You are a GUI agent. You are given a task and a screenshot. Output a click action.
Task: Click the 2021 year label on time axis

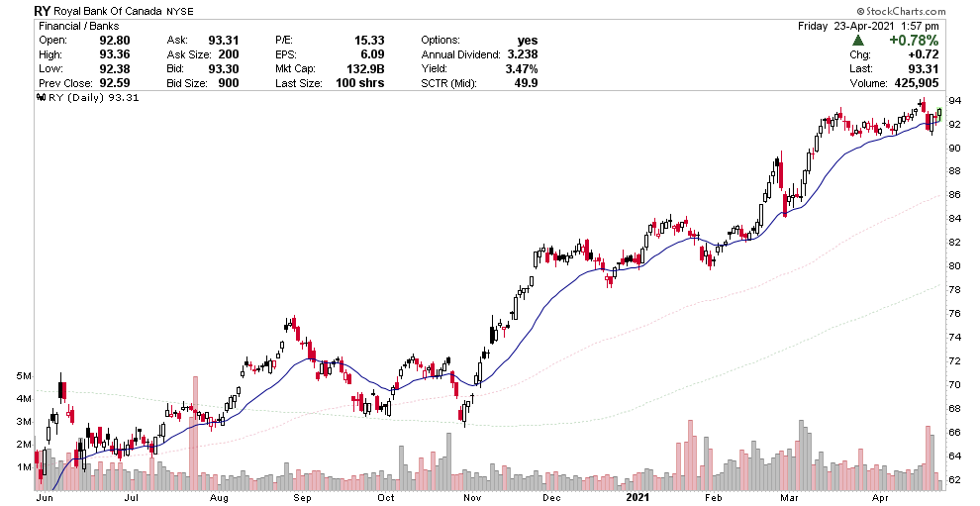[x=638, y=498]
